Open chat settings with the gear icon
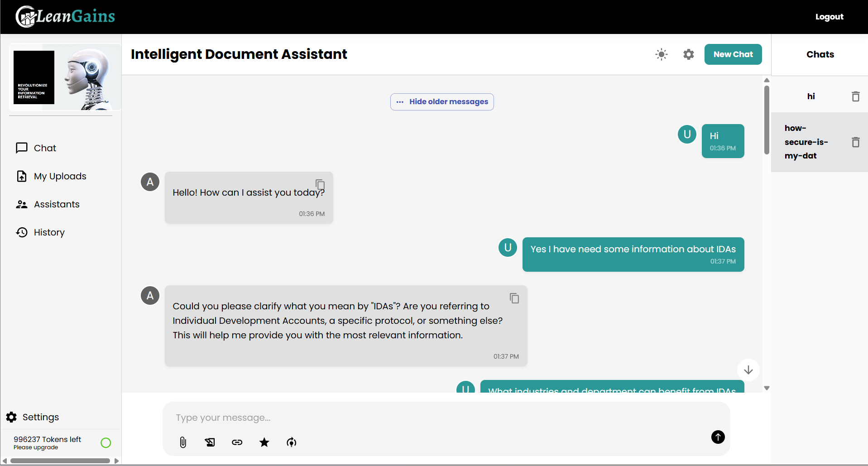The image size is (868, 466). pyautogui.click(x=688, y=54)
